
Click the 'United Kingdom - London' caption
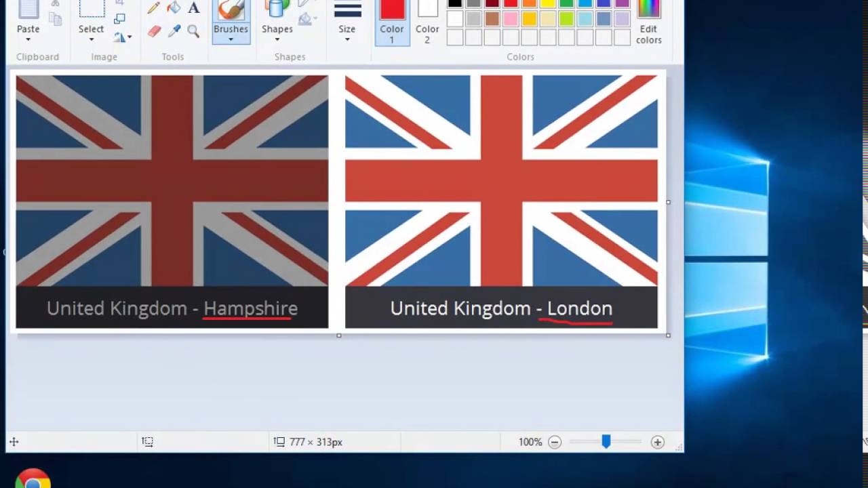coord(501,308)
